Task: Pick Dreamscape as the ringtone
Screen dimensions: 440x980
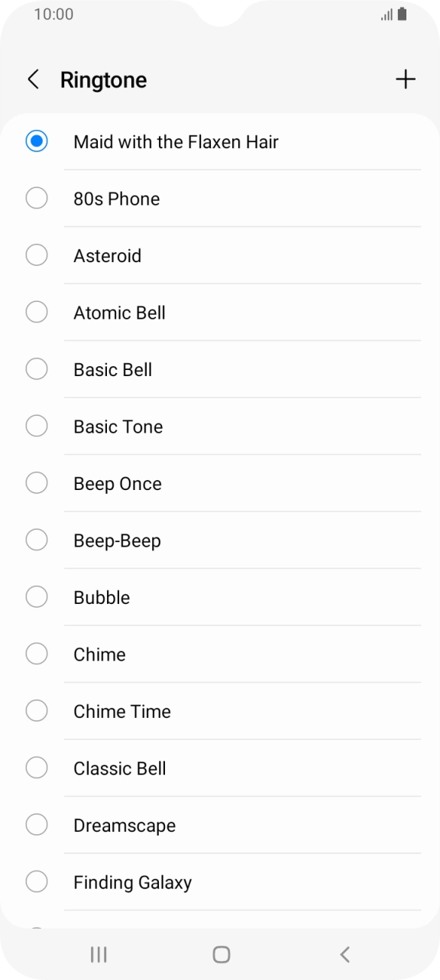Action: tap(36, 824)
